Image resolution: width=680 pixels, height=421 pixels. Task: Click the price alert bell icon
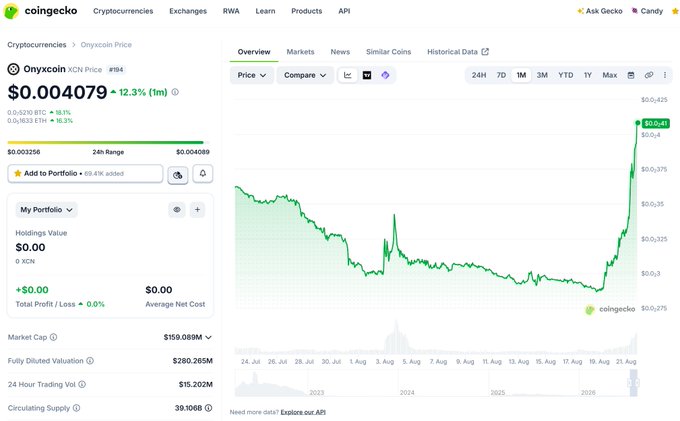[203, 173]
